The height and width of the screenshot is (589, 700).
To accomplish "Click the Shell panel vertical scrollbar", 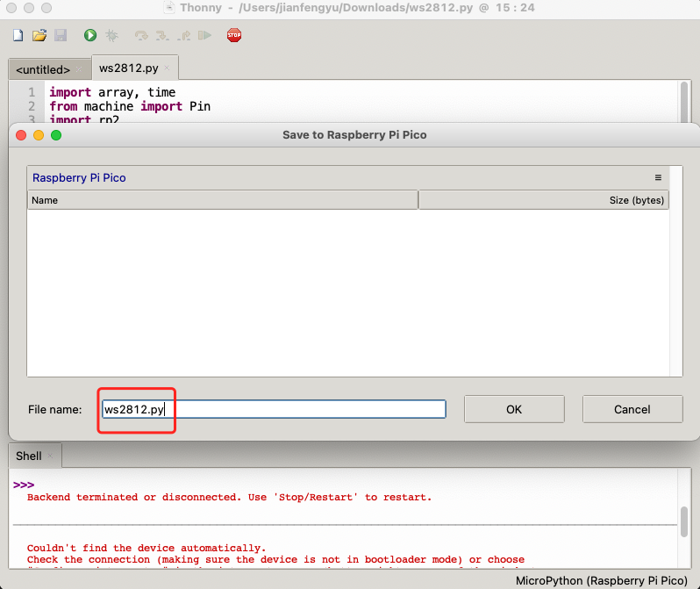I will click(684, 521).
